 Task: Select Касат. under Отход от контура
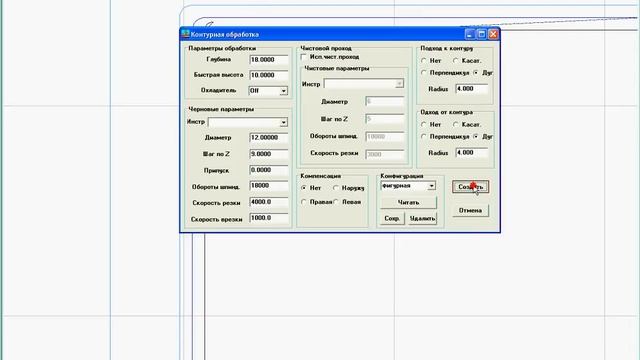click(x=456, y=124)
